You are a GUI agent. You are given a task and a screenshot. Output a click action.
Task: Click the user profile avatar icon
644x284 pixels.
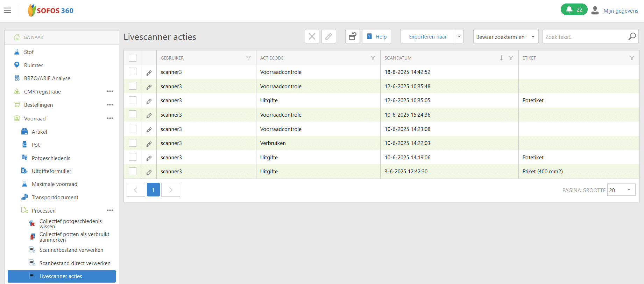pos(595,10)
